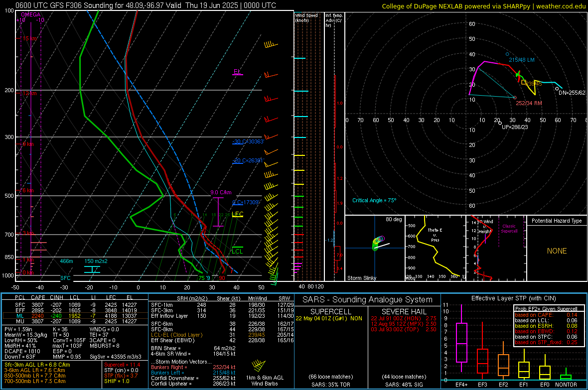
Task: Click the Prob EF2+ Given Supercell heading
Action: [546, 309]
